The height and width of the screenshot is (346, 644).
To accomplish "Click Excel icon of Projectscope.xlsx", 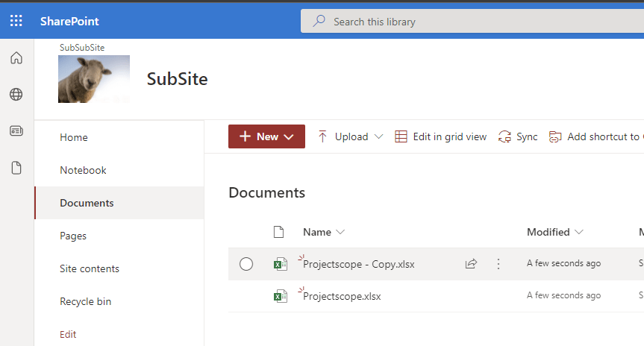I will [280, 296].
